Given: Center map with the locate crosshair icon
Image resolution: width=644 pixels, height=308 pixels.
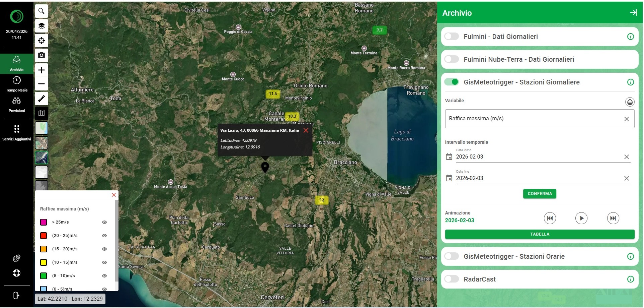Looking at the screenshot, I should coord(42,41).
